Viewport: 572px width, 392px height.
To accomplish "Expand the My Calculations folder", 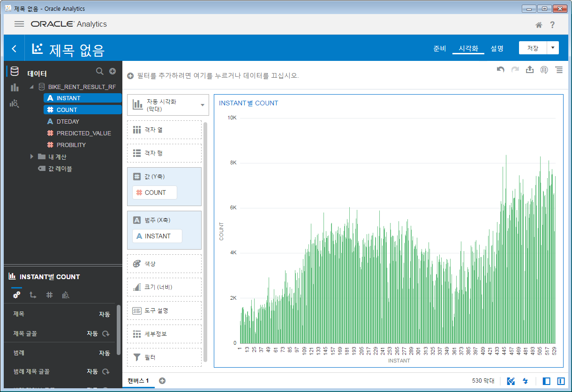I will point(32,156).
